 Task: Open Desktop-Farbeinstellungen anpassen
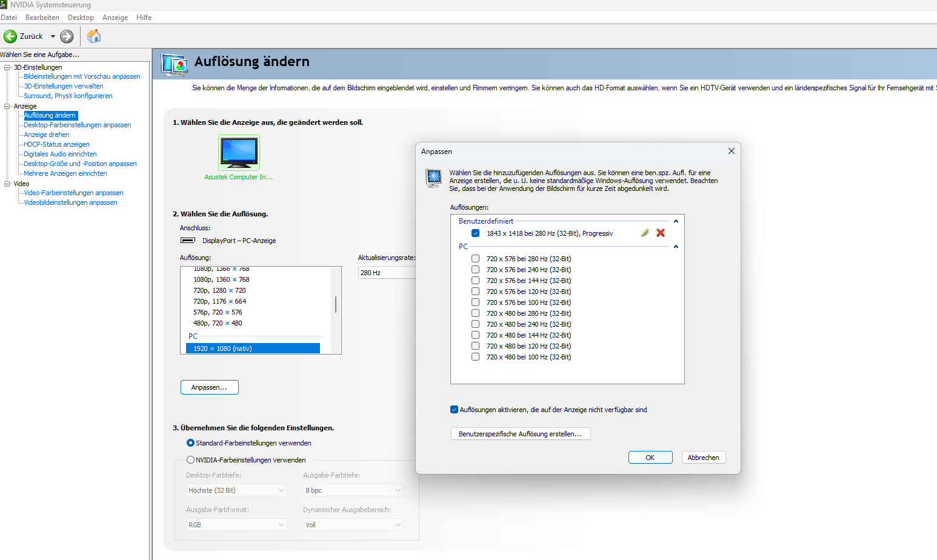[x=78, y=125]
